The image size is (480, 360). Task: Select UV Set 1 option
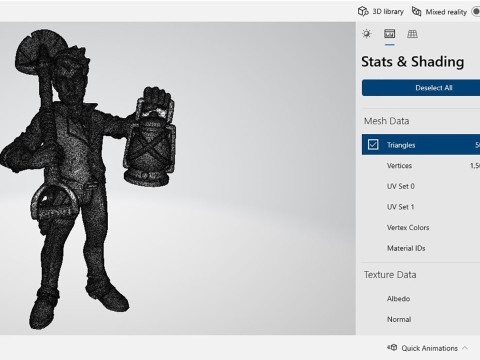421,207
